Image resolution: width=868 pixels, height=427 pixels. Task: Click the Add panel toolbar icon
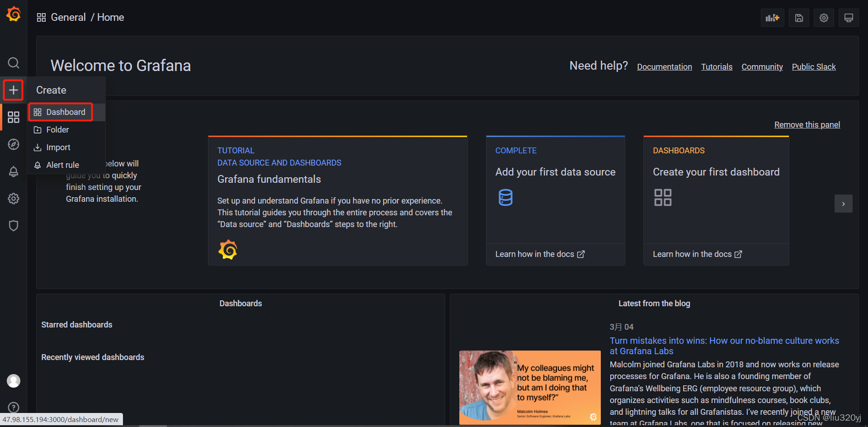tap(772, 18)
